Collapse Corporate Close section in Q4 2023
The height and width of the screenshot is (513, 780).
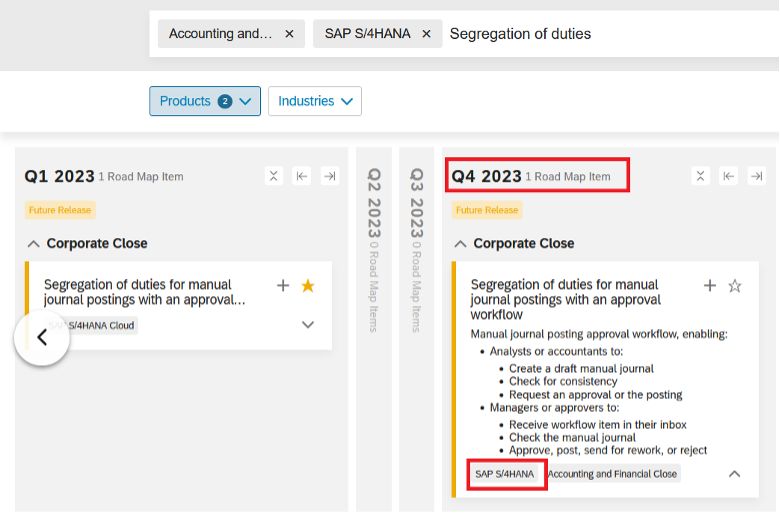coord(460,244)
